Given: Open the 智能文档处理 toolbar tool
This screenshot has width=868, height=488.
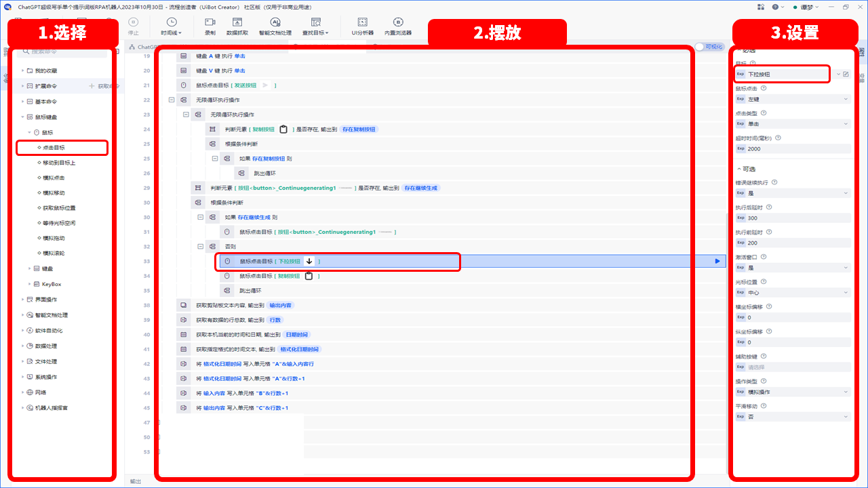Looking at the screenshot, I should (275, 26).
